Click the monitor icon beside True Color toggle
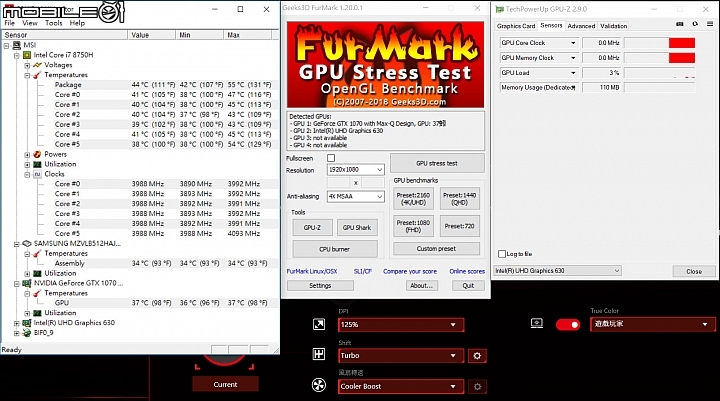This screenshot has width=720, height=401. 537,324
